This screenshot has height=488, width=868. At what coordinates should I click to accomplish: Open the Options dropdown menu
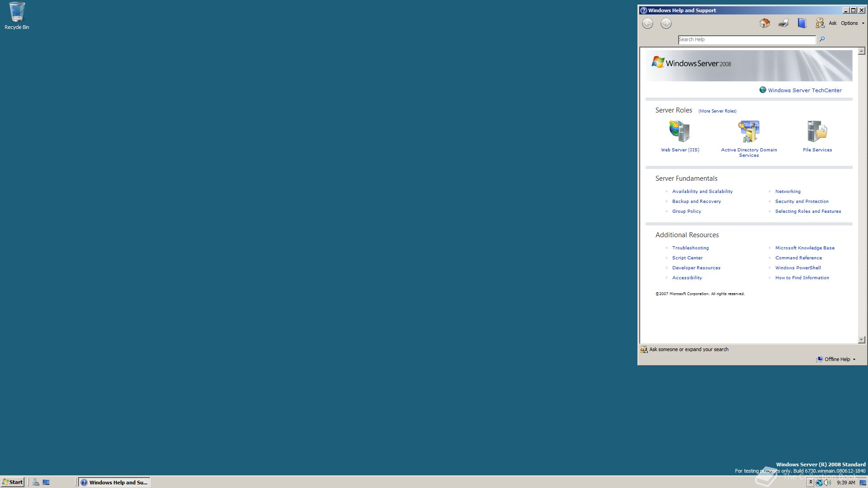[x=852, y=23]
